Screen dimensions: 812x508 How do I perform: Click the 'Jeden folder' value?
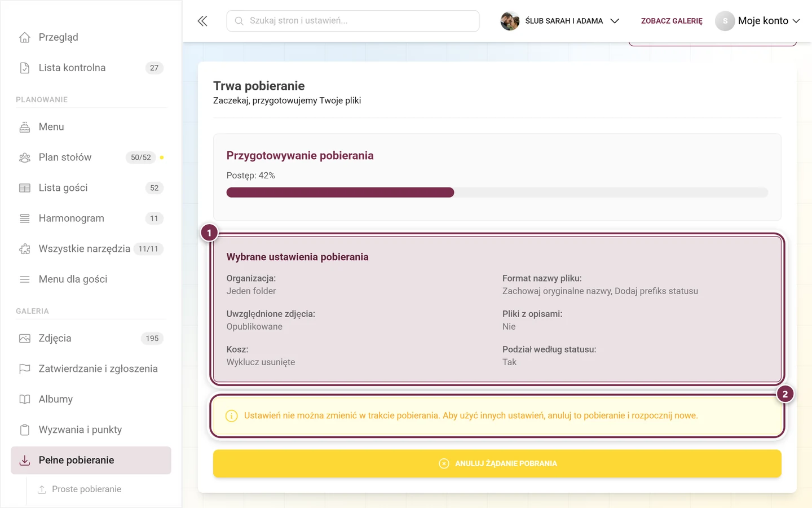(x=251, y=291)
